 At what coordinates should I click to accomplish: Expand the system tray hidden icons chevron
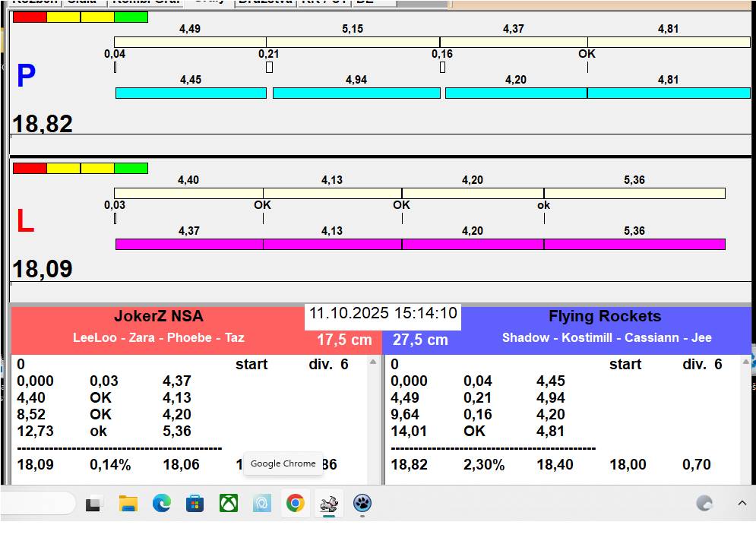[742, 503]
